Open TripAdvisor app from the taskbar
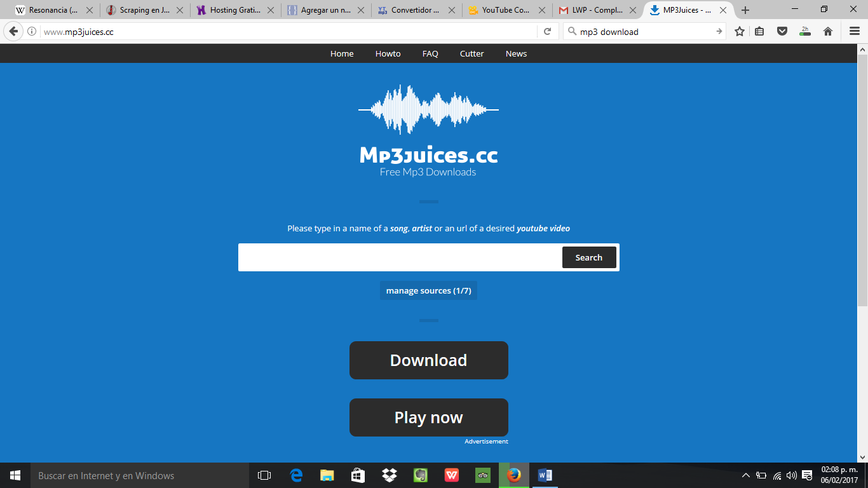868x488 pixels. [483, 475]
